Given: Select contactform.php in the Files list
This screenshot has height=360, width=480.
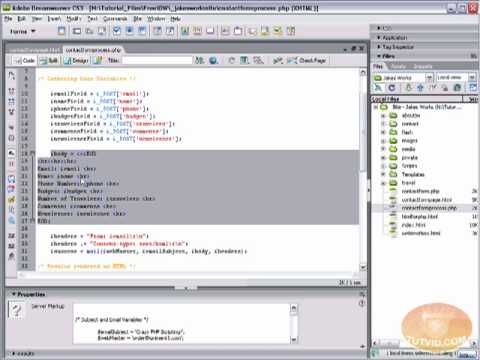Looking at the screenshot, I should [x=421, y=191].
